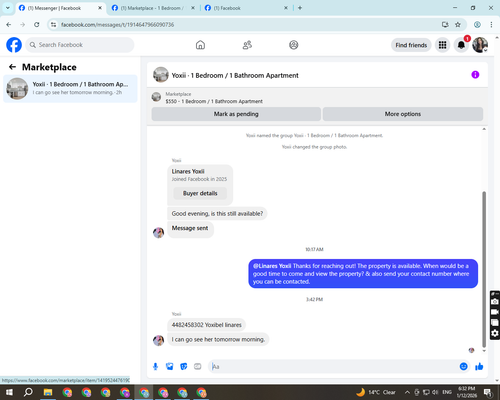Click the conversation header group photo

[x=161, y=75]
